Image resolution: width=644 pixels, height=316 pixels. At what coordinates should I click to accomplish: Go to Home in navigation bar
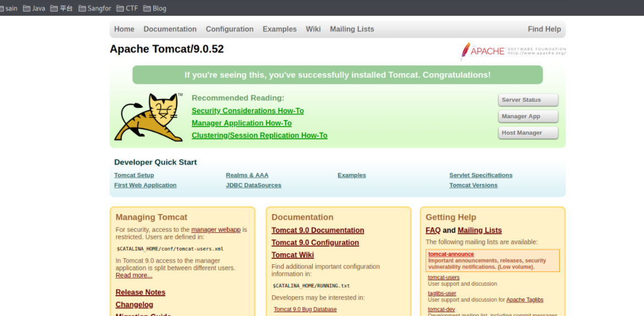point(124,29)
